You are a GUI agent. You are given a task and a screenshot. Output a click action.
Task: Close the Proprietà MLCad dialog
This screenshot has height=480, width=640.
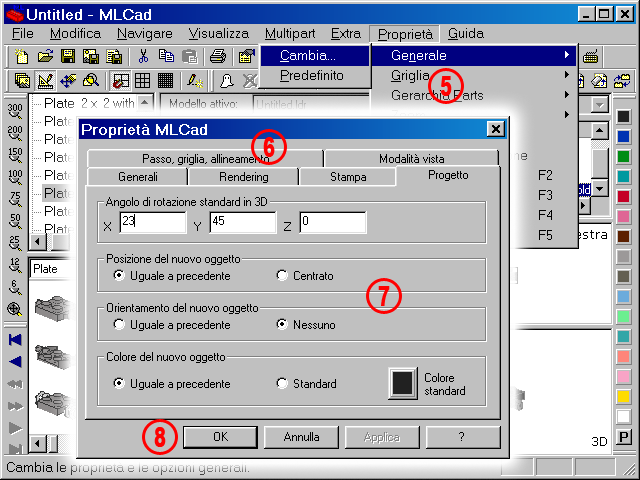click(x=496, y=129)
